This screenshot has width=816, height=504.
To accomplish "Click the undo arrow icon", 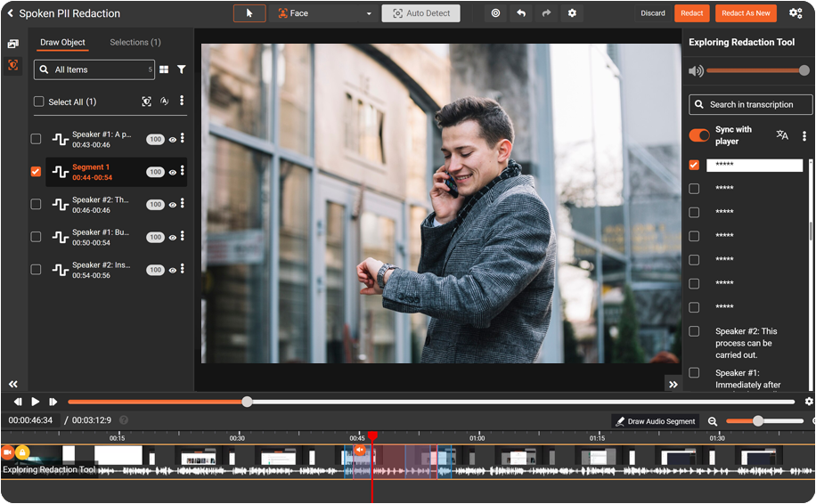I will [521, 13].
